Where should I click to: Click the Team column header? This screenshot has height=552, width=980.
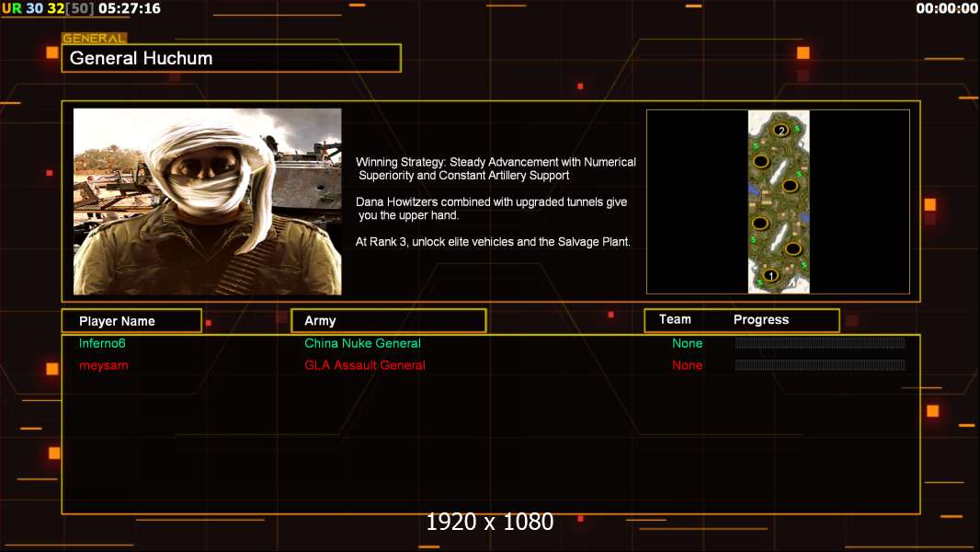click(675, 319)
